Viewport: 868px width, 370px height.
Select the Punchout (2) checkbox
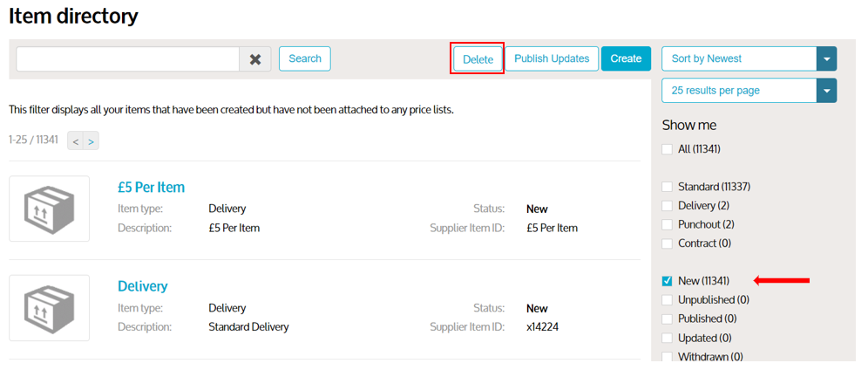tap(668, 225)
